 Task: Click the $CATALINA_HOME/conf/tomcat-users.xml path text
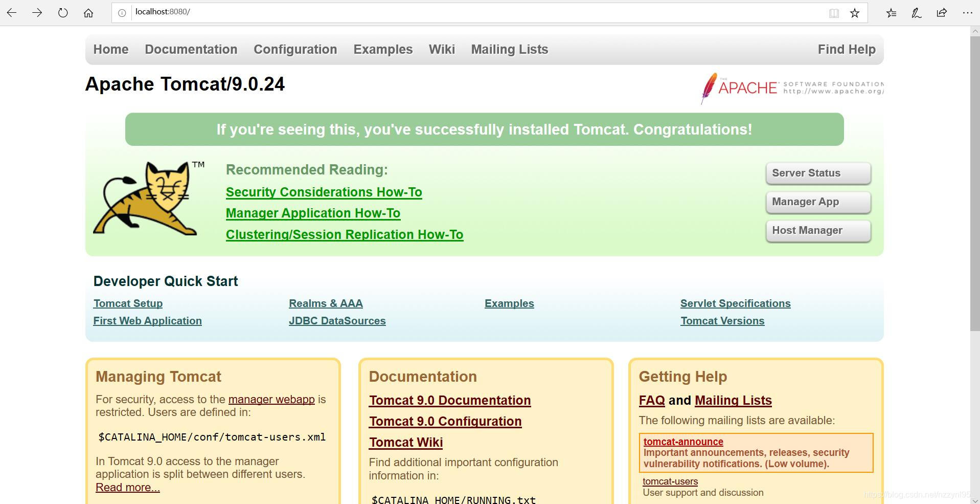212,437
